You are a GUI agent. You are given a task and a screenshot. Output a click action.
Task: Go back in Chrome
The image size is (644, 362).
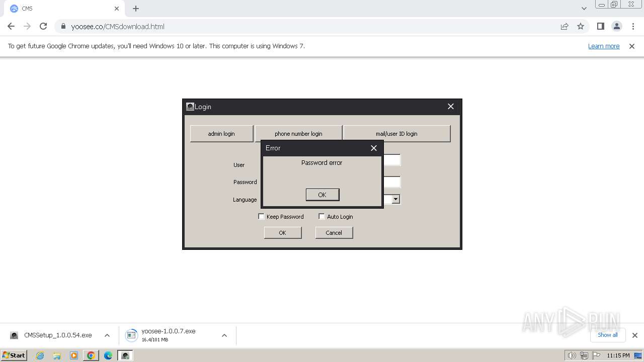[x=11, y=26]
